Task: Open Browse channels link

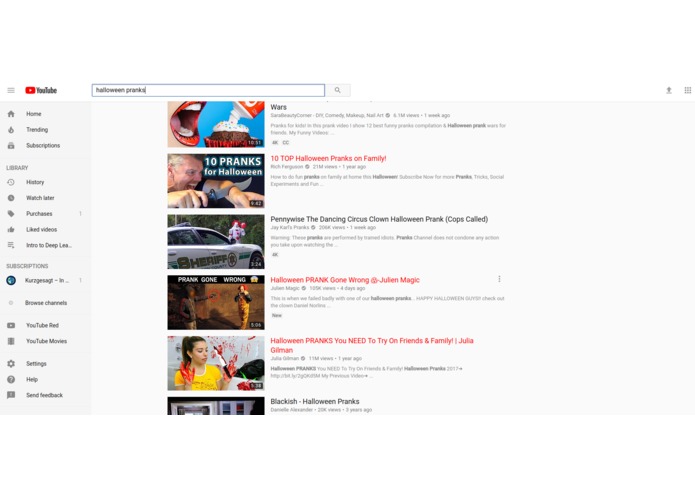Action: (x=45, y=303)
